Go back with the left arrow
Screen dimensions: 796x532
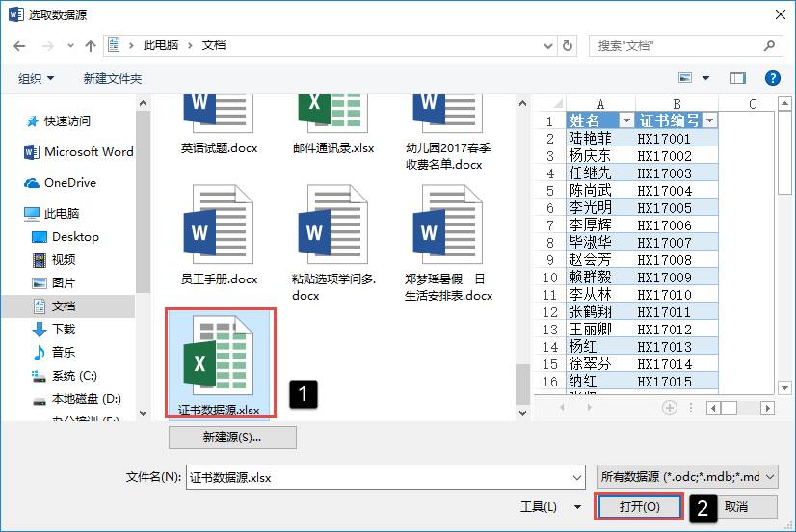[x=20, y=46]
